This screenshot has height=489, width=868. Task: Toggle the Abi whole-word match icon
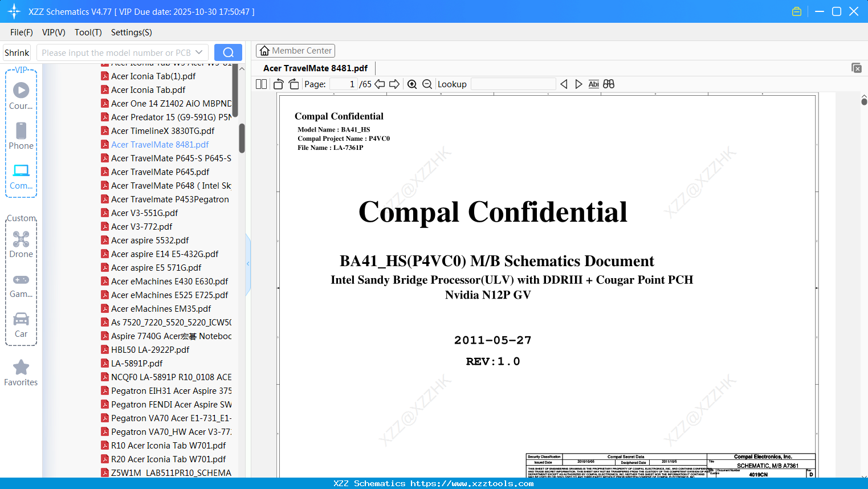[594, 84]
